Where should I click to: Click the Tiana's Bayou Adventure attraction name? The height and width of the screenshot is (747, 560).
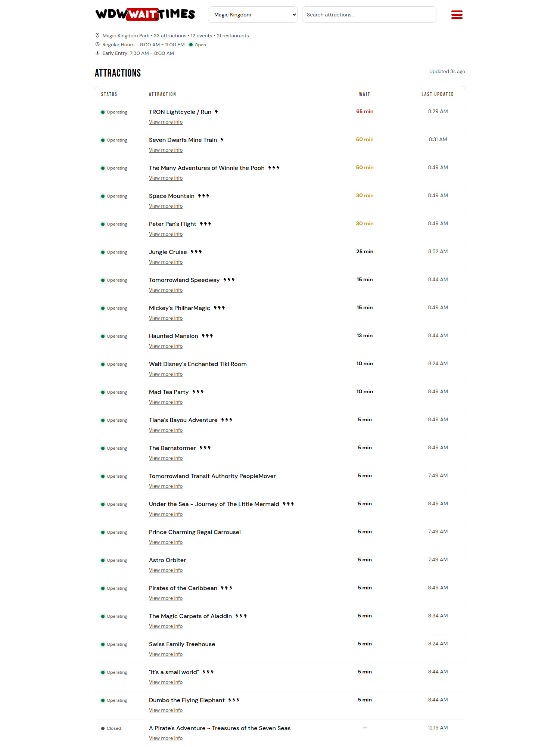183,420
